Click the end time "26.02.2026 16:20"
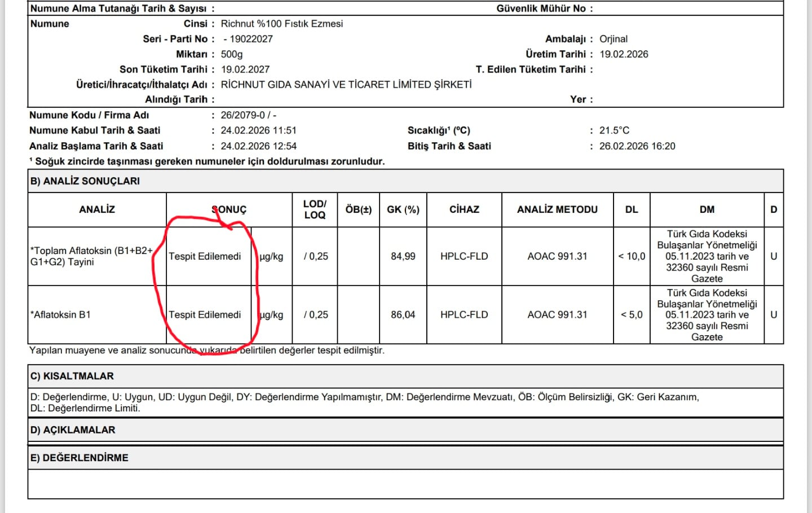Viewport: 812px width, 513px height. [x=637, y=146]
